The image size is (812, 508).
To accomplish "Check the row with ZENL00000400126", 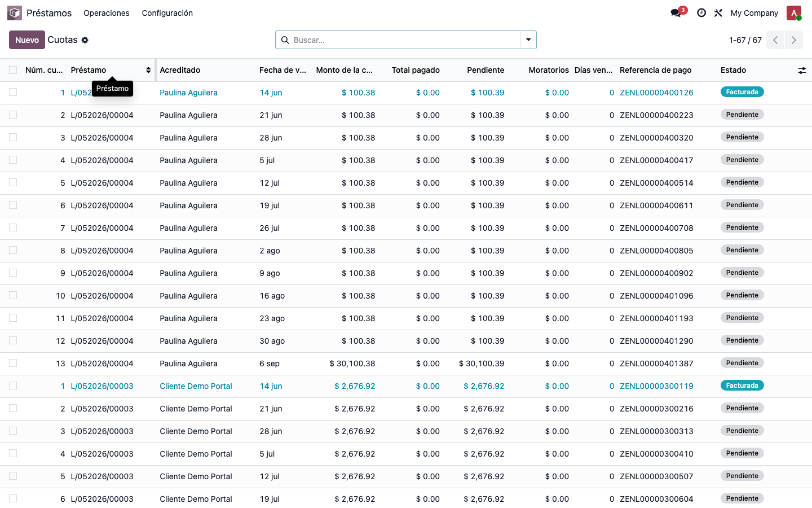I will click(x=13, y=92).
